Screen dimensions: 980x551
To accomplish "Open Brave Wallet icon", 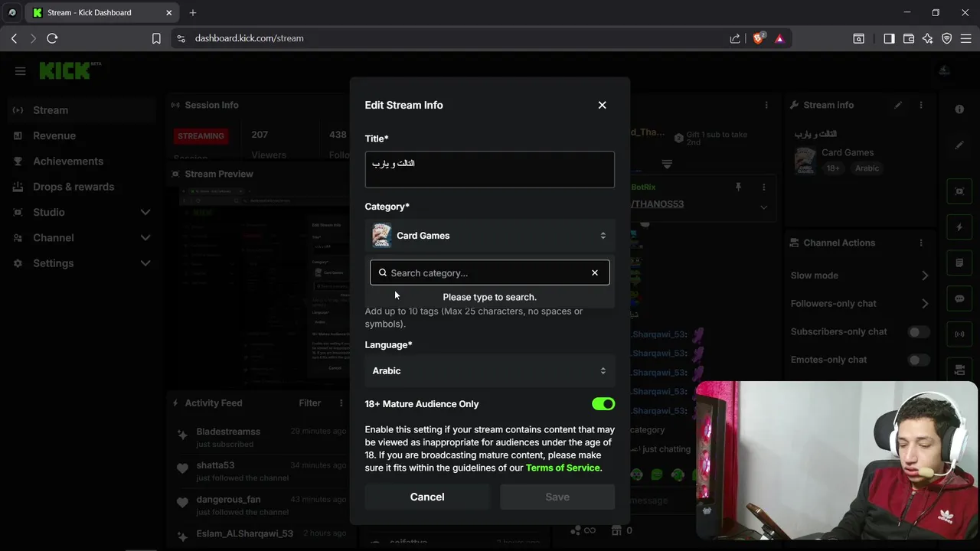I will pos(909,38).
